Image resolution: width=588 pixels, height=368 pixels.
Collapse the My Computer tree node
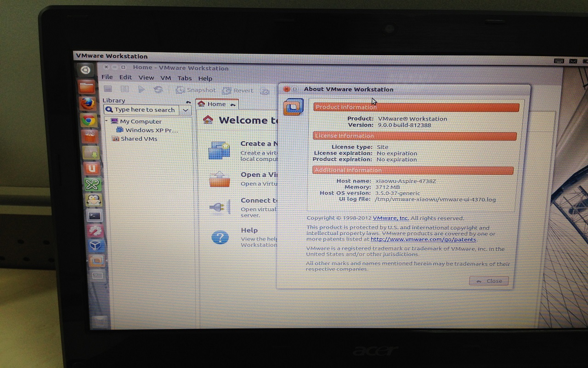pyautogui.click(x=107, y=121)
